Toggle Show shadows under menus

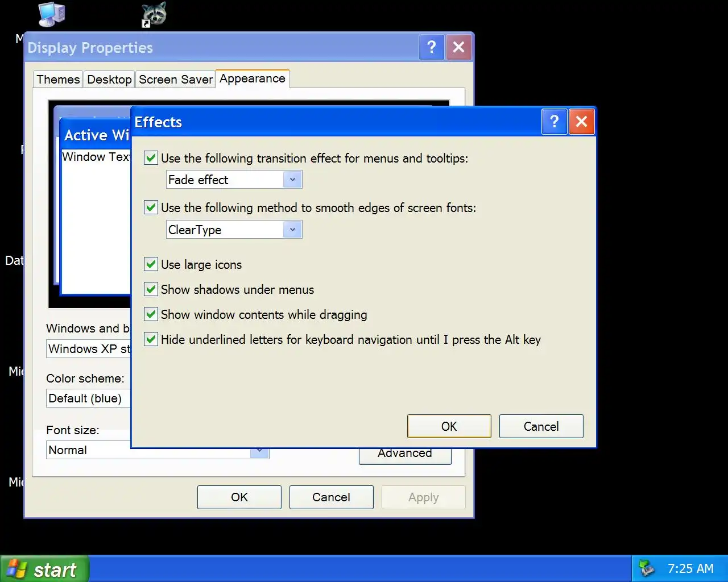151,289
